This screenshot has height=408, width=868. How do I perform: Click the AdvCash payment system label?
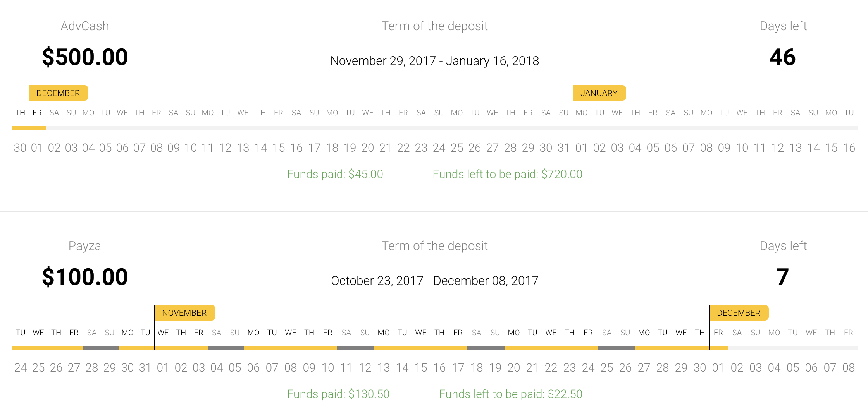click(85, 26)
